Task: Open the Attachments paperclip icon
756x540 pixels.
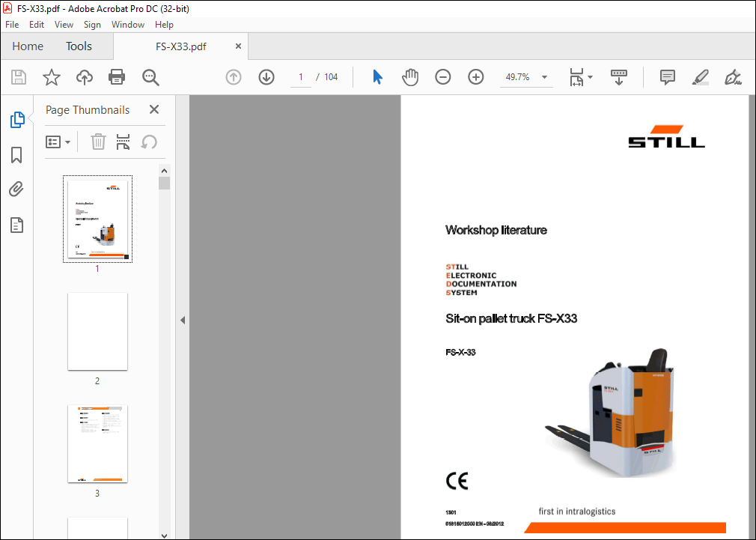Action: (16, 189)
